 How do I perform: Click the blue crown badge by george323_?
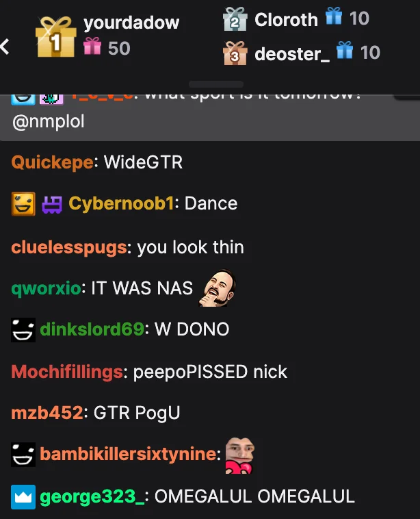coord(23,497)
